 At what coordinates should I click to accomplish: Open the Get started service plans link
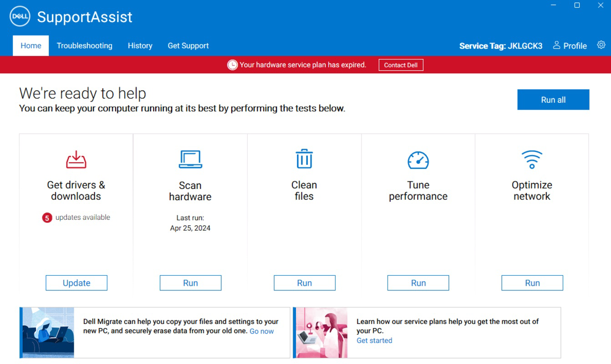pyautogui.click(x=374, y=340)
